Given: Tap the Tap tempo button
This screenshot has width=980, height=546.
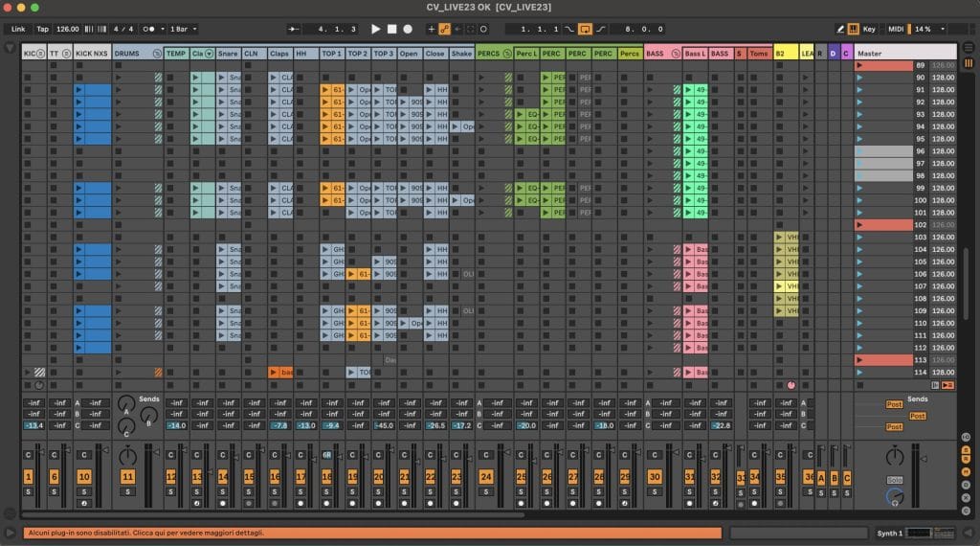Looking at the screenshot, I should [42, 29].
